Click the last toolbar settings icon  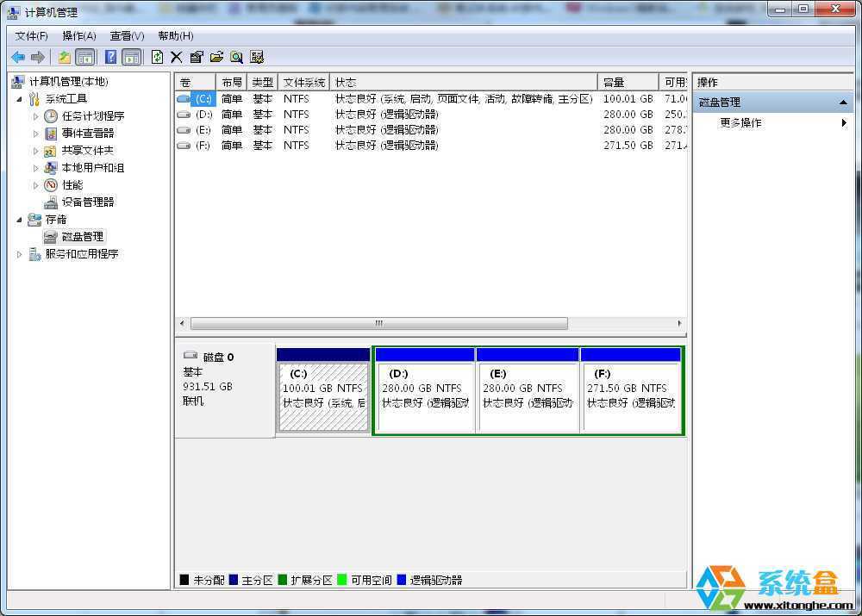tap(257, 57)
